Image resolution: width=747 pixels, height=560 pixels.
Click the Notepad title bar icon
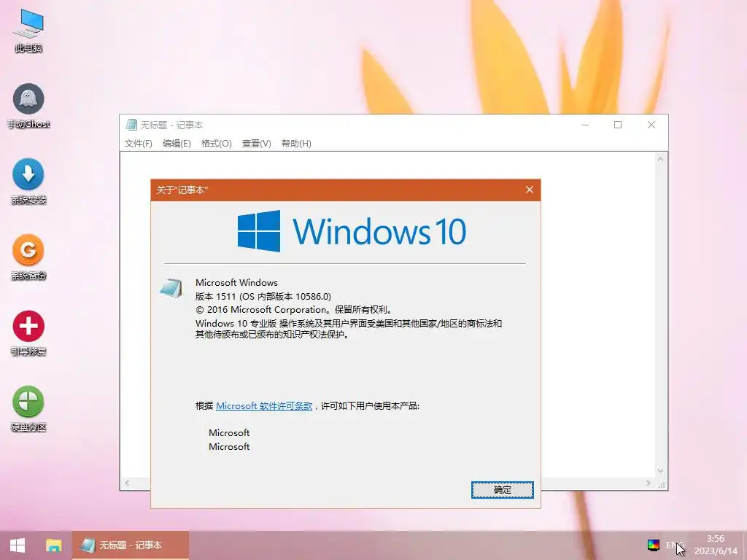tap(131, 125)
